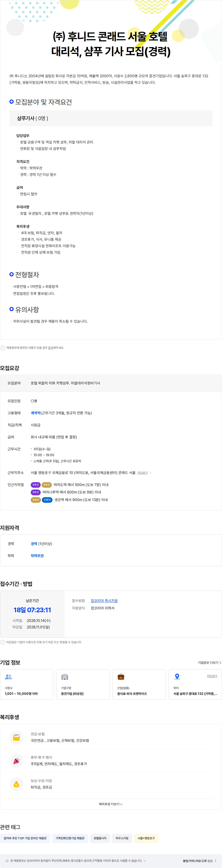Click the 9호선 badge beside 여의도역
This screenshot has width=222, height=868.
46,484
